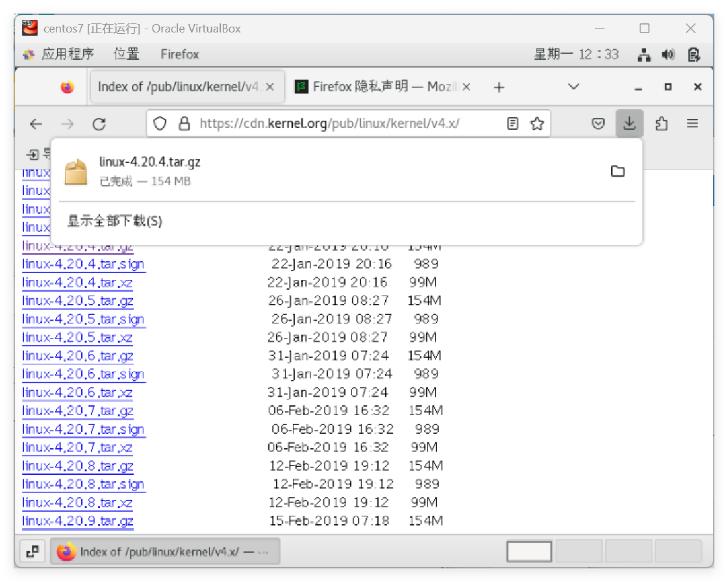Click the linux-4.20.8.tar.xz link
The image size is (728, 582).
pyautogui.click(x=77, y=502)
